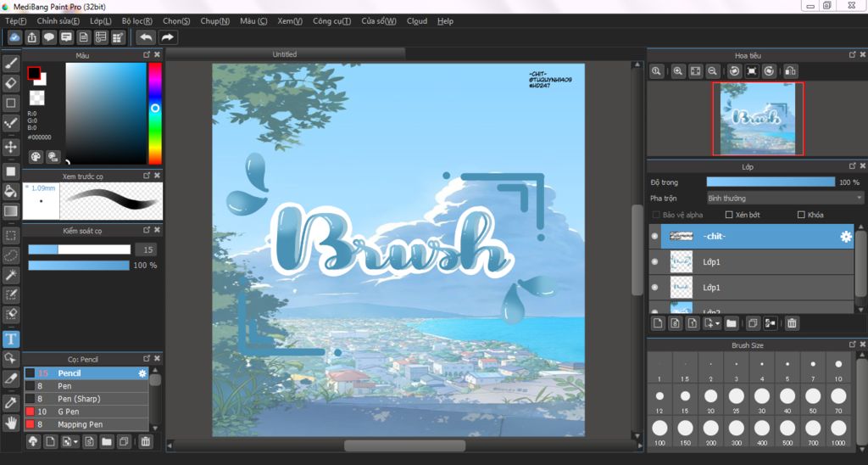This screenshot has width=868, height=465.
Task: Float the Màu color panel
Action: point(147,55)
